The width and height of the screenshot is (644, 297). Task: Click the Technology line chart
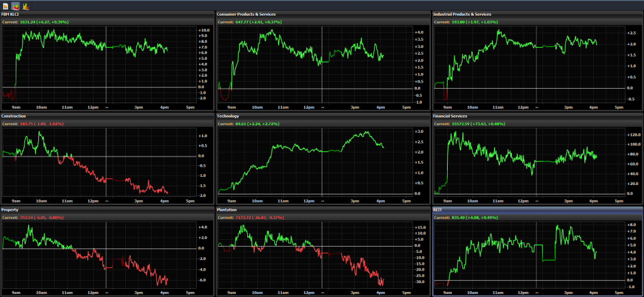point(314,162)
